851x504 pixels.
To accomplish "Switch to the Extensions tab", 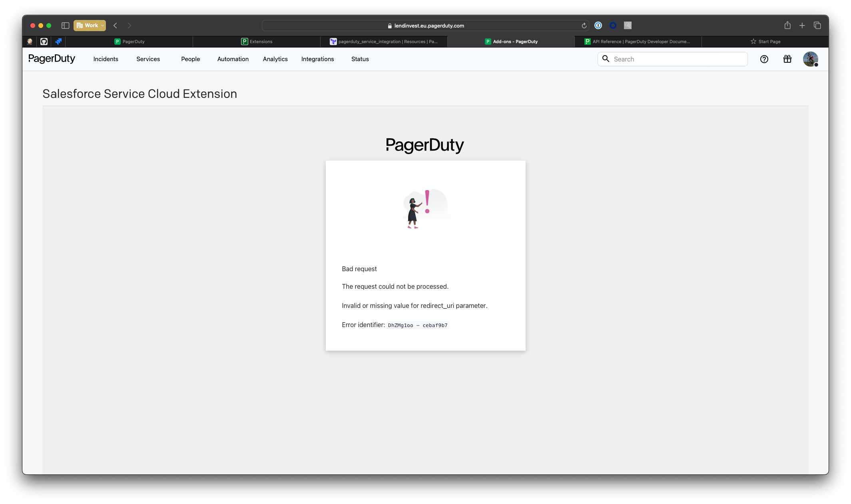I will point(257,42).
